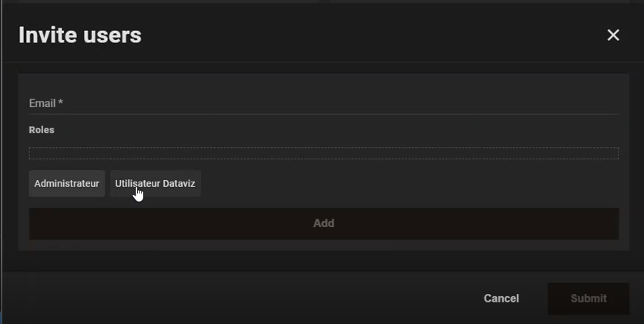The image size is (644, 324).
Task: Submit the invite users form
Action: [x=588, y=299]
